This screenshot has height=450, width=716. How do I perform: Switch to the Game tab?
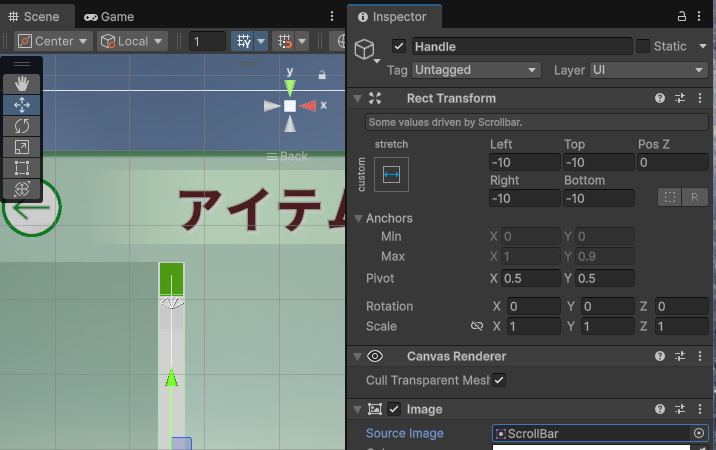(109, 17)
